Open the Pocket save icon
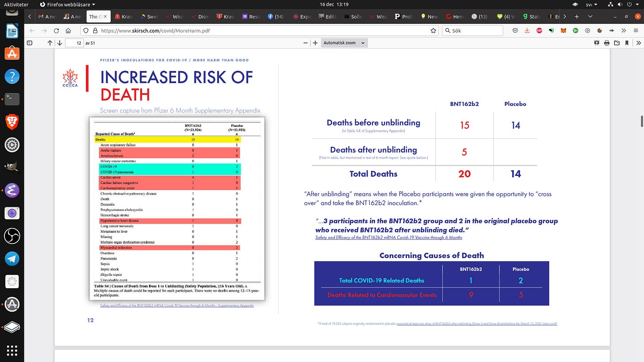Screen dimensions: 644x362 [515, 30]
